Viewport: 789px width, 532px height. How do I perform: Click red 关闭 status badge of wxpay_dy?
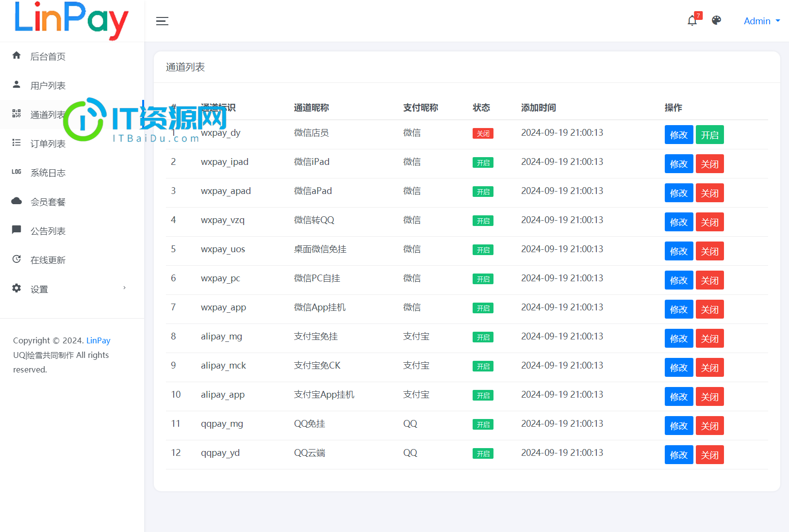click(x=483, y=133)
